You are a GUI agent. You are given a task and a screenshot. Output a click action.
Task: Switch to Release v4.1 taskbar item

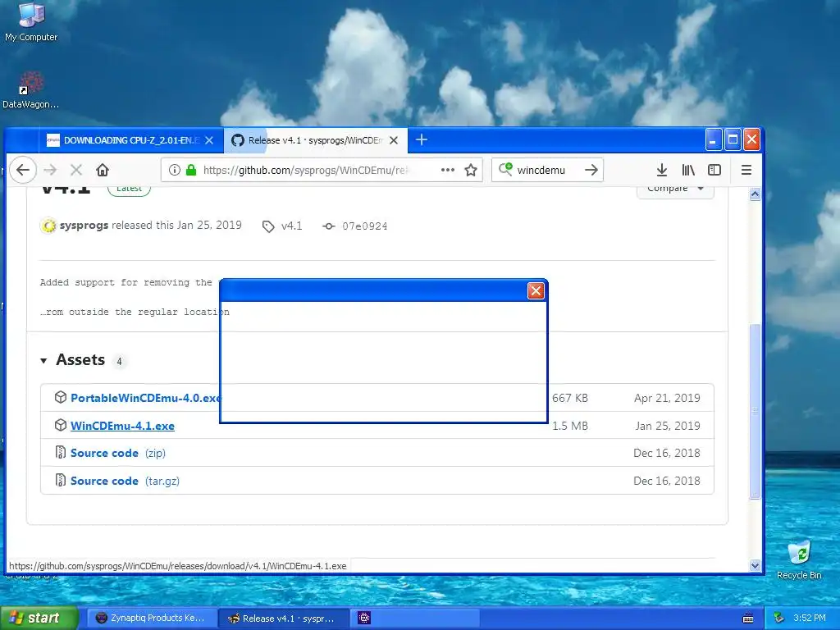pos(284,619)
